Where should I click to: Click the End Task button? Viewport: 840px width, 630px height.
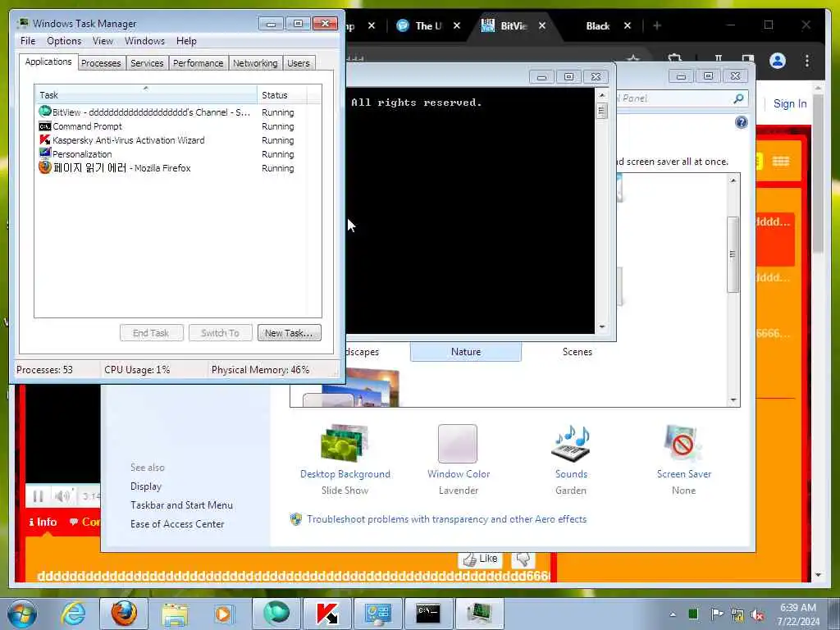click(151, 333)
